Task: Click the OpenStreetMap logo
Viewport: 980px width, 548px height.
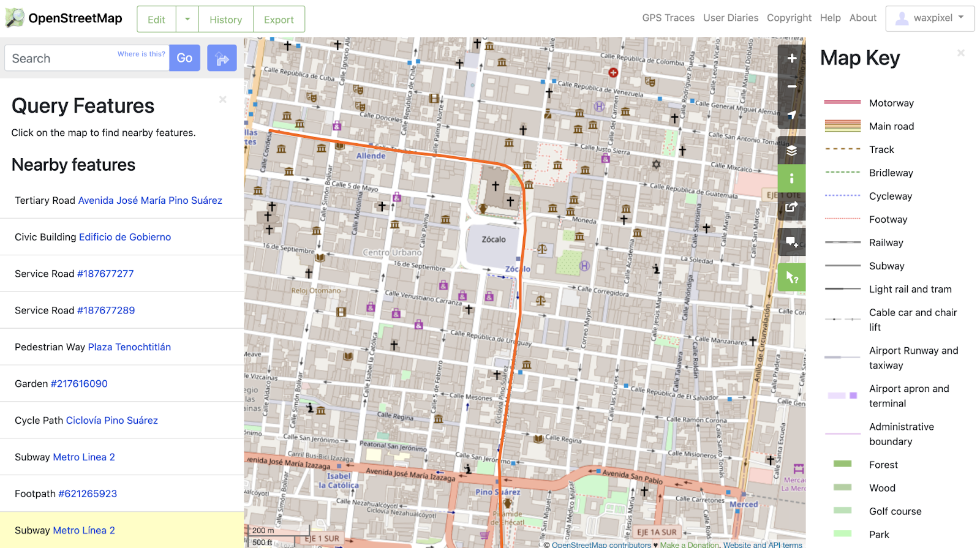Action: click(64, 18)
